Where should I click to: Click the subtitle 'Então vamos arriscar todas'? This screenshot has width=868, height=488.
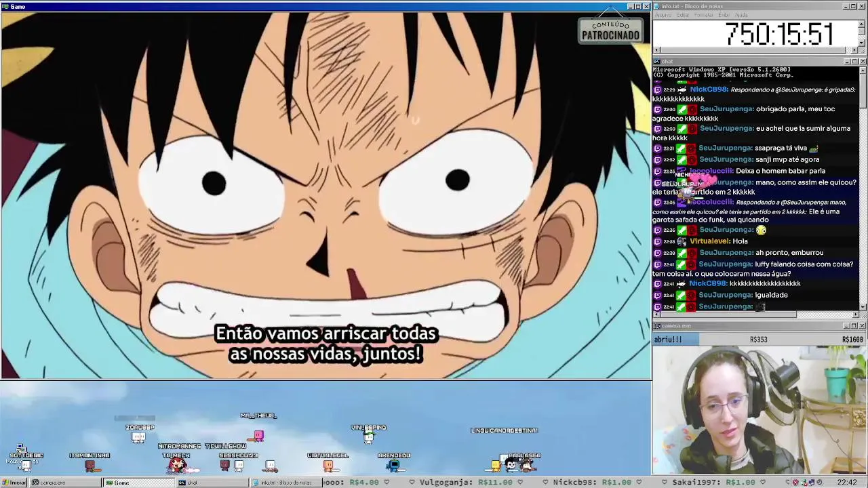(x=325, y=334)
